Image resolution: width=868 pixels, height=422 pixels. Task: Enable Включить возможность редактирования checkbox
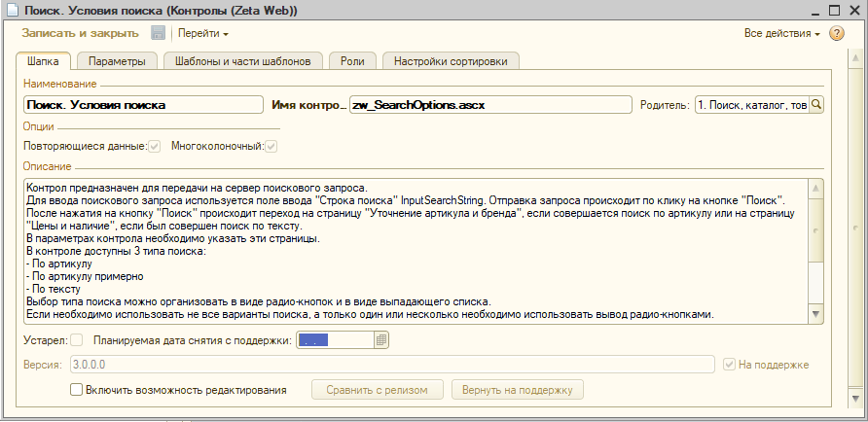(x=77, y=390)
